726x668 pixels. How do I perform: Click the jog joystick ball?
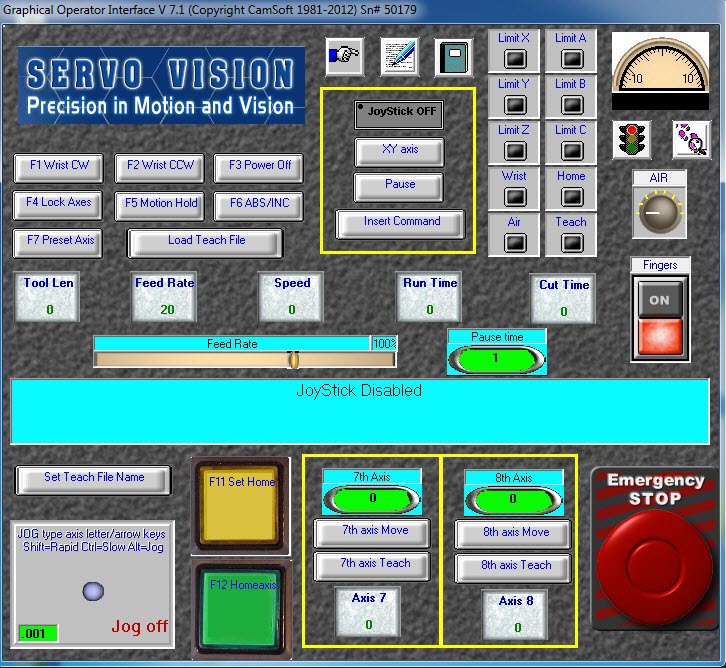point(93,591)
